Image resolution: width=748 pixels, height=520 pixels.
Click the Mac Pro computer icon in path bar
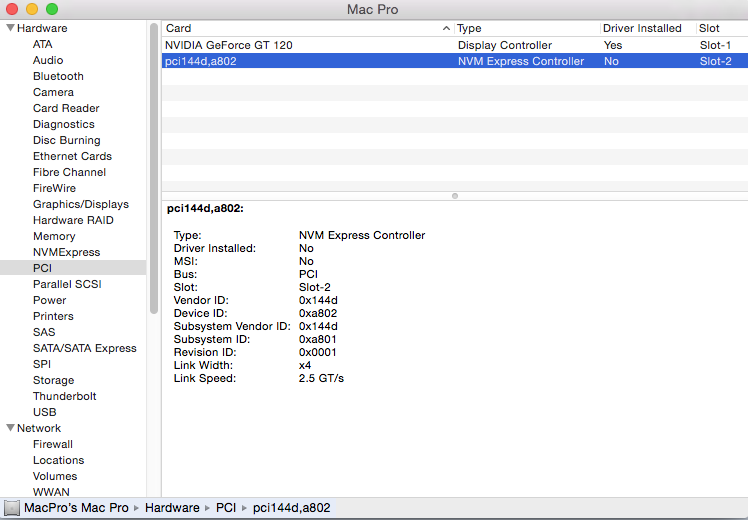pyautogui.click(x=12, y=508)
